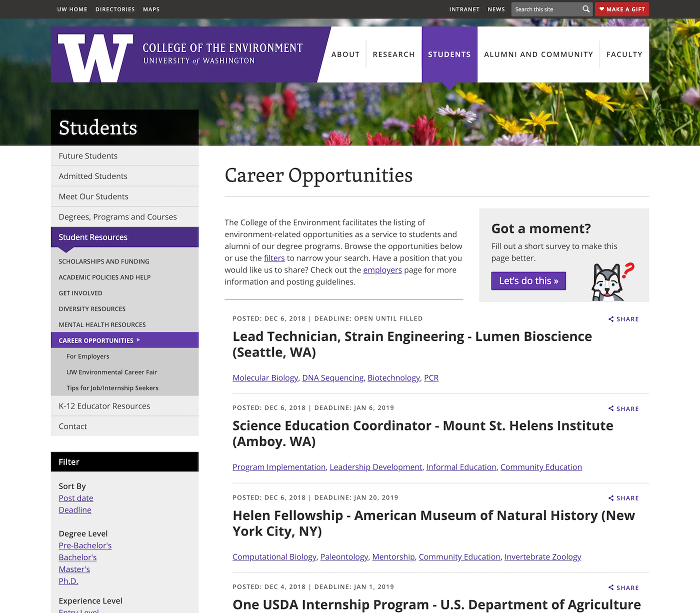700x613 pixels.
Task: Click College of the Environment title
Action: [222, 48]
